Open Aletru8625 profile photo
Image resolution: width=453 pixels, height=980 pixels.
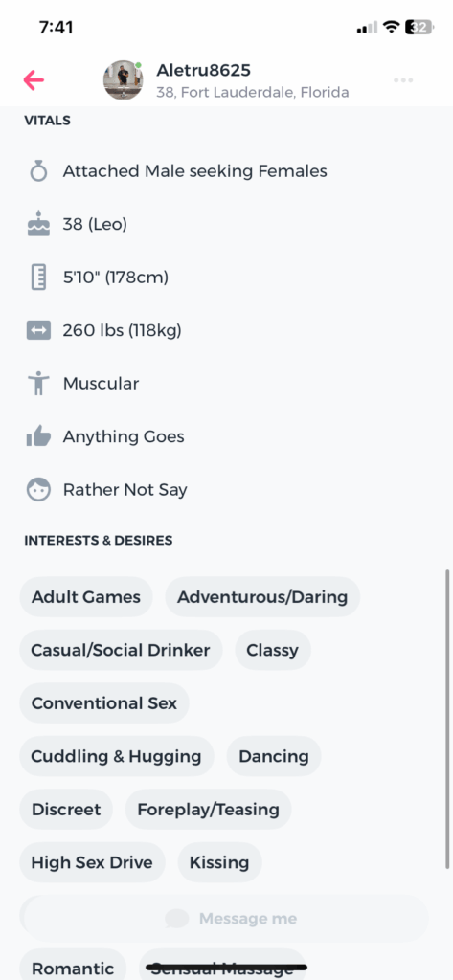click(123, 80)
